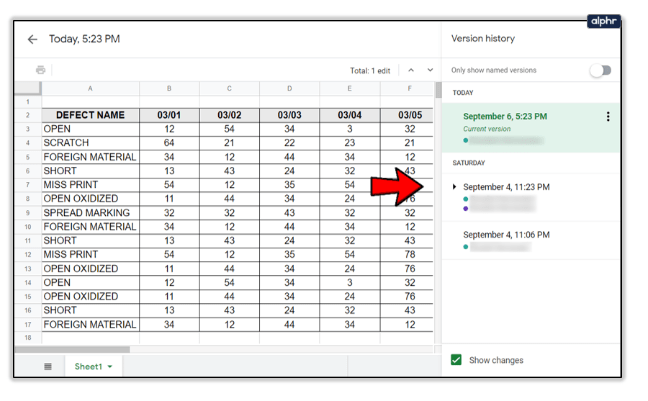The height and width of the screenshot is (401, 648).
Task: Click the OPEN cell in row 3
Action: (x=90, y=129)
